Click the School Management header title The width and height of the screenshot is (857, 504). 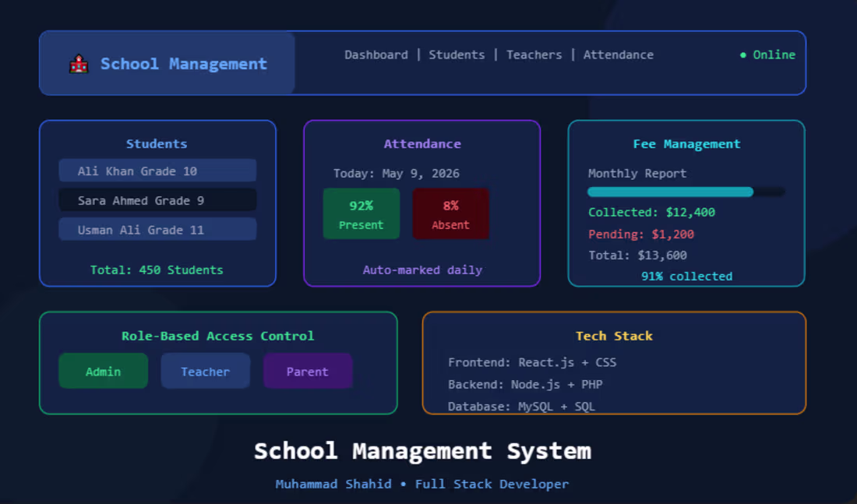pyautogui.click(x=184, y=64)
